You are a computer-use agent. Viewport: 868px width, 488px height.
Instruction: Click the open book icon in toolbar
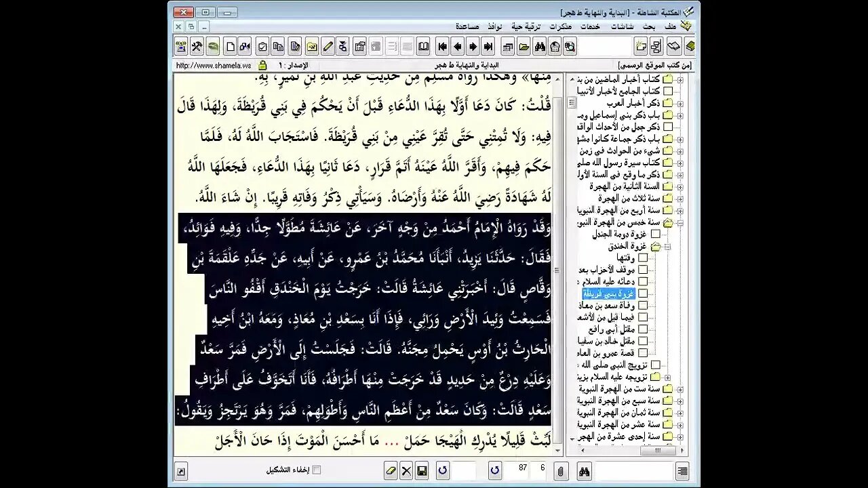pos(423,47)
